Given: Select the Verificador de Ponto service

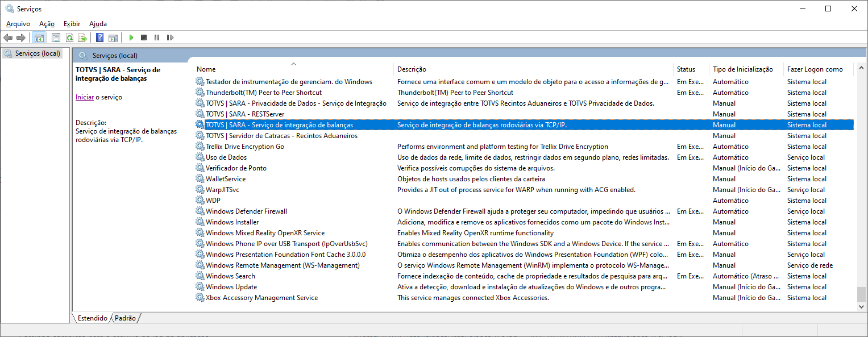Looking at the screenshot, I should (524, 168).
